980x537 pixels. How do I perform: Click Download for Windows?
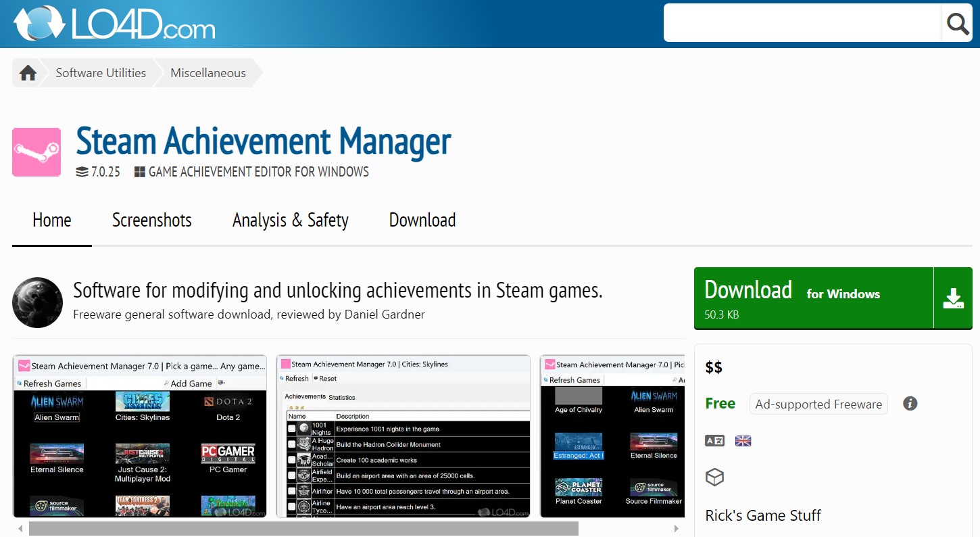(x=777, y=291)
